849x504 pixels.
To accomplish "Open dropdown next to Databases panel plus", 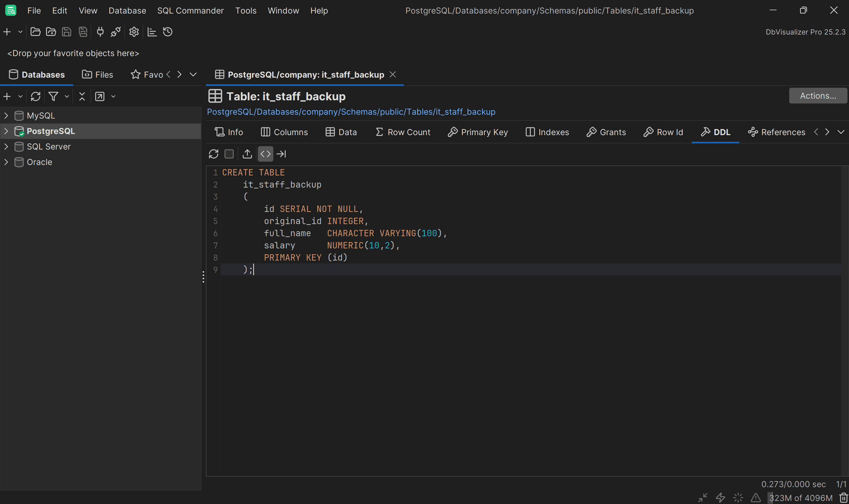I will (x=20, y=96).
